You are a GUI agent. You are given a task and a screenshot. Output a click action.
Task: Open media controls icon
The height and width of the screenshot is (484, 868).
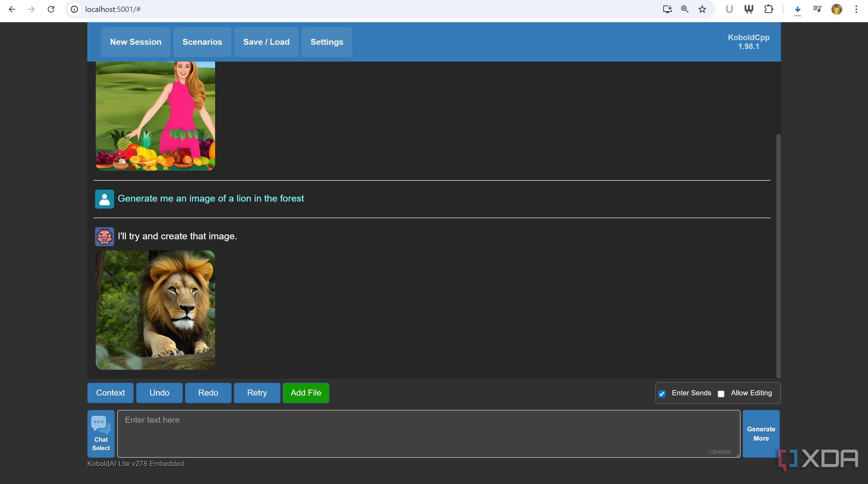[817, 9]
